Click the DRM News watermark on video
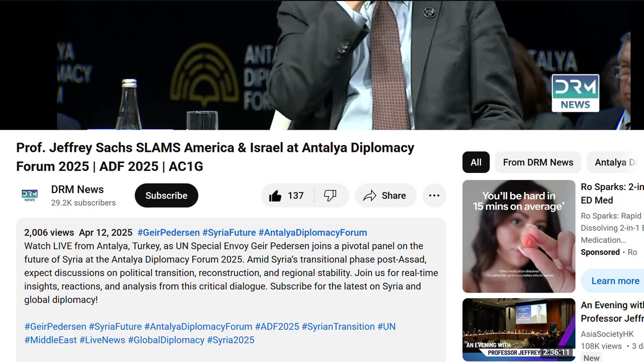644x362 pixels. [575, 93]
